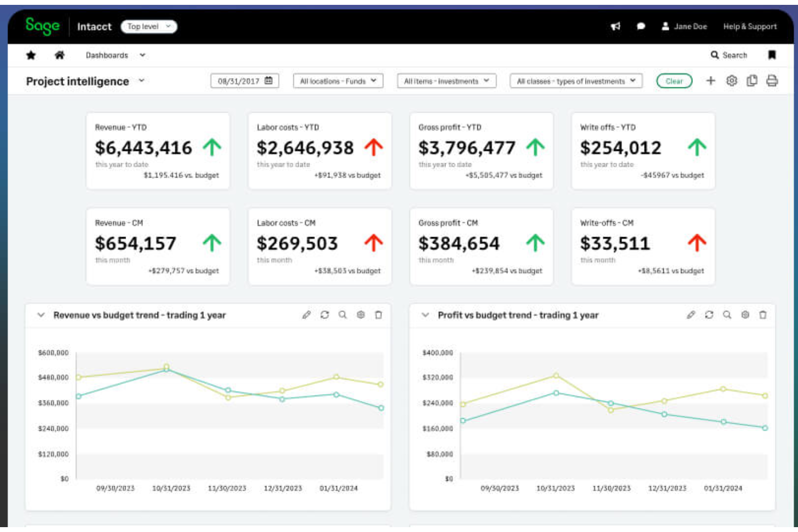The image size is (798, 532).
Task: Select the bookmark icon near Search
Action: tap(770, 55)
